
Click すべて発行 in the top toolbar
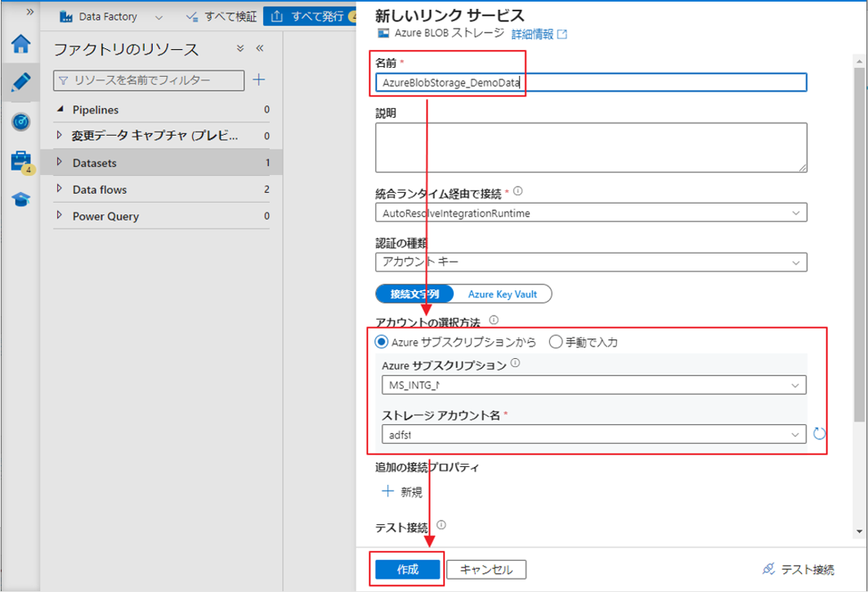coord(311,16)
